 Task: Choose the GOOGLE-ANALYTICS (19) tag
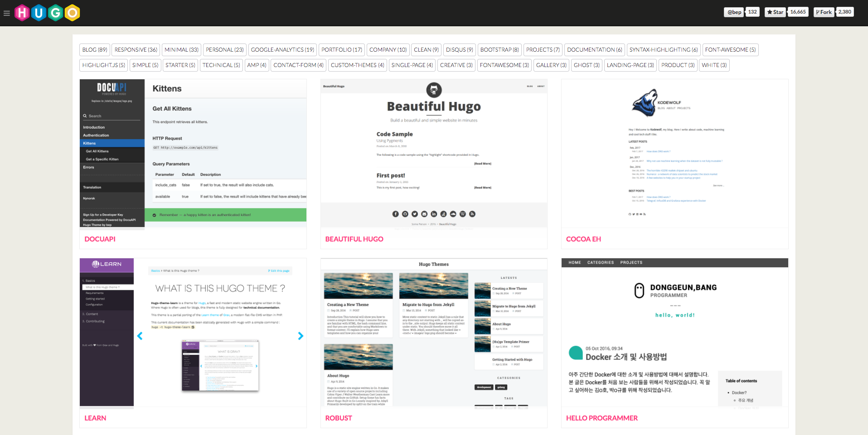click(x=282, y=50)
